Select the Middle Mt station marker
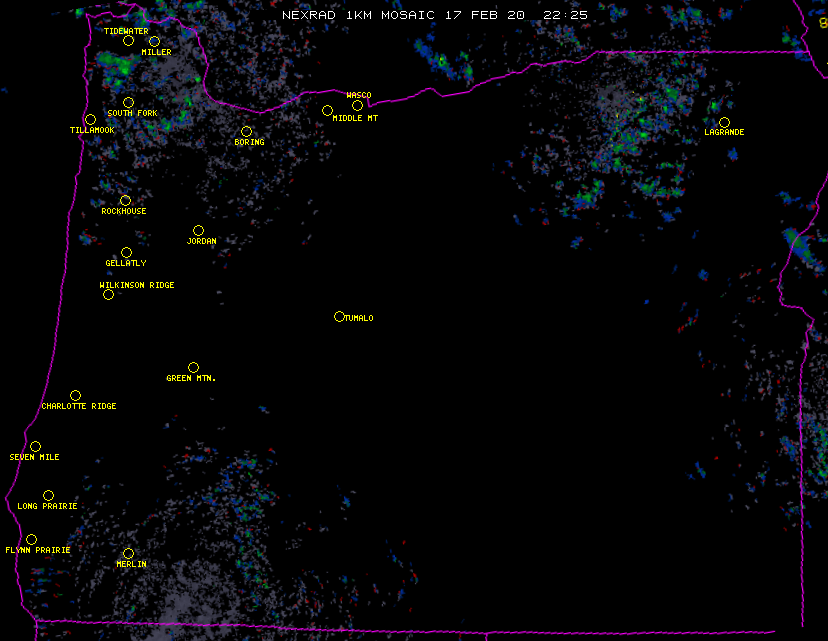The width and height of the screenshot is (828, 641). coord(327,111)
